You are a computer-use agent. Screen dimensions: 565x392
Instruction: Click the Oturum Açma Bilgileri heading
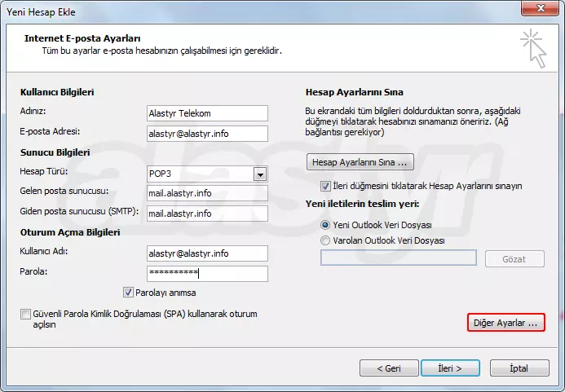(70, 232)
